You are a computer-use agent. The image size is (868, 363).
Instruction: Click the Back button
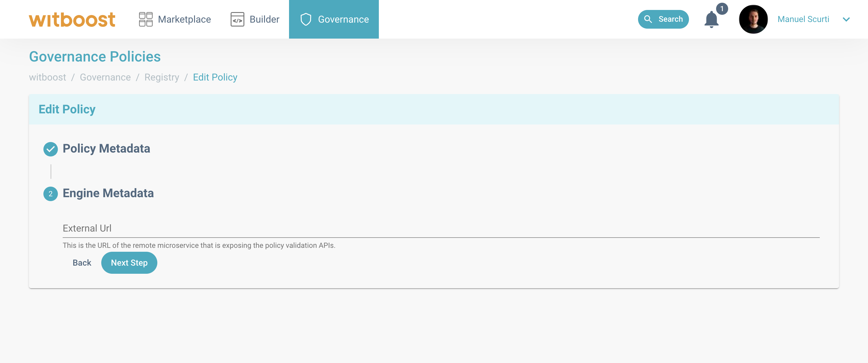click(81, 262)
